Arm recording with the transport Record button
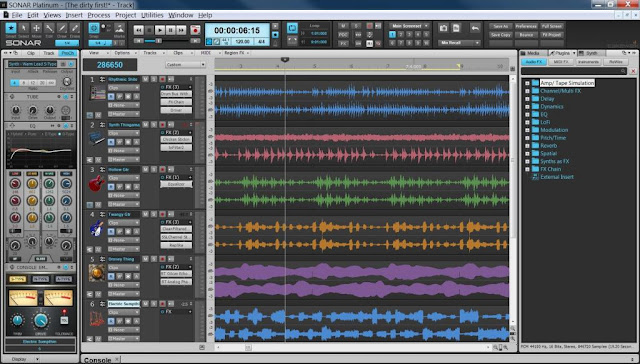 pyautogui.click(x=196, y=30)
